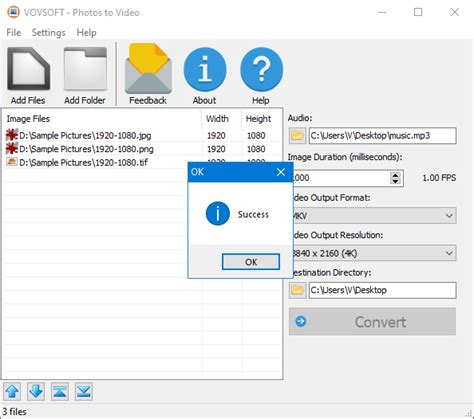
Task: Click the Audio path input field
Action: 382,136
